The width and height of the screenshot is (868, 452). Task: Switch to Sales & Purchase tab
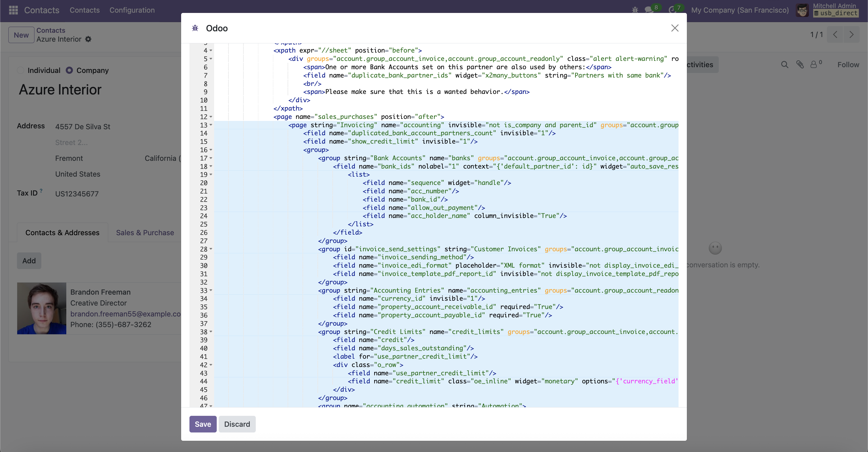click(x=145, y=233)
